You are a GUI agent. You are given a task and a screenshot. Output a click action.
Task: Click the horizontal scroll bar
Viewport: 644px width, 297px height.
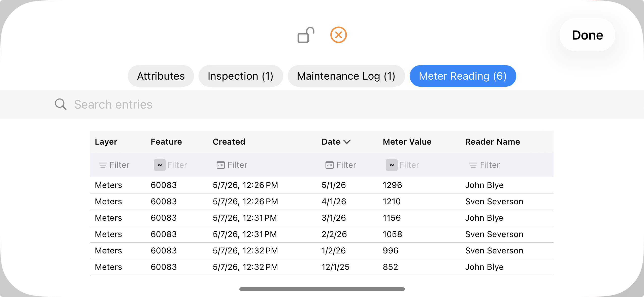322,289
